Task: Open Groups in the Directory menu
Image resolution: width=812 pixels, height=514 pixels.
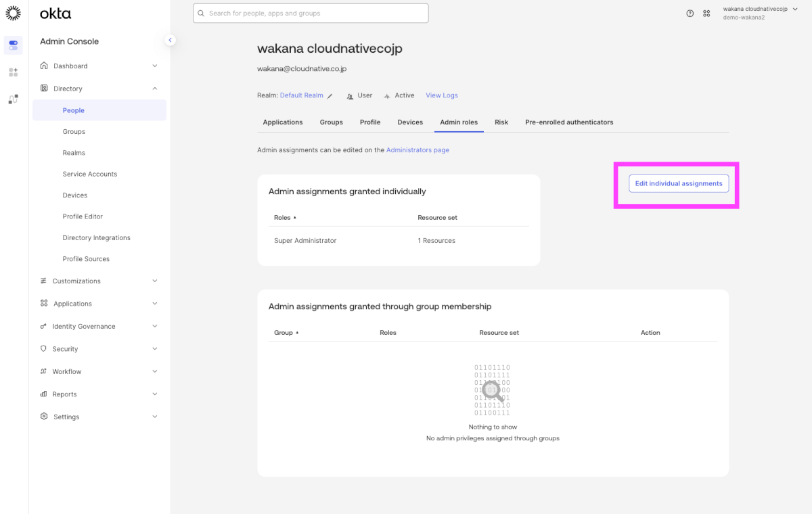Action: [74, 132]
